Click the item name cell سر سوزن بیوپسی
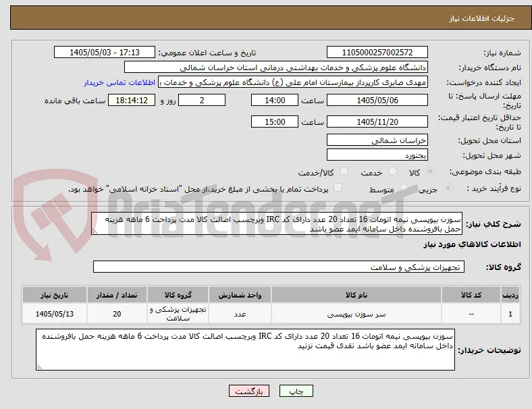The image size is (532, 409). (x=356, y=314)
